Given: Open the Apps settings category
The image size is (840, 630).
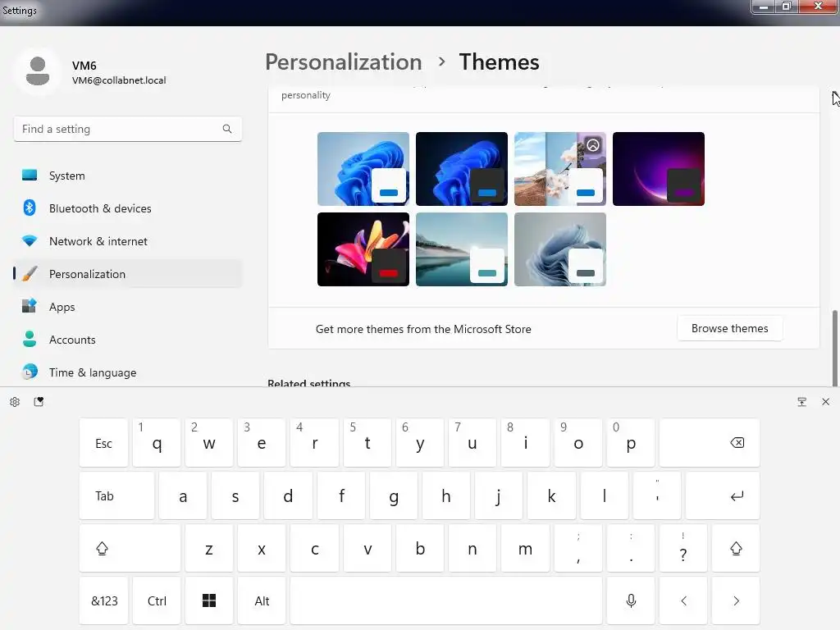Looking at the screenshot, I should pos(127,307).
